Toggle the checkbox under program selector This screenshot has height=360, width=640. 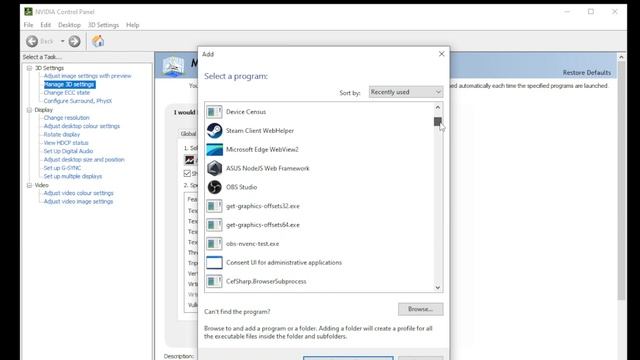point(187,173)
